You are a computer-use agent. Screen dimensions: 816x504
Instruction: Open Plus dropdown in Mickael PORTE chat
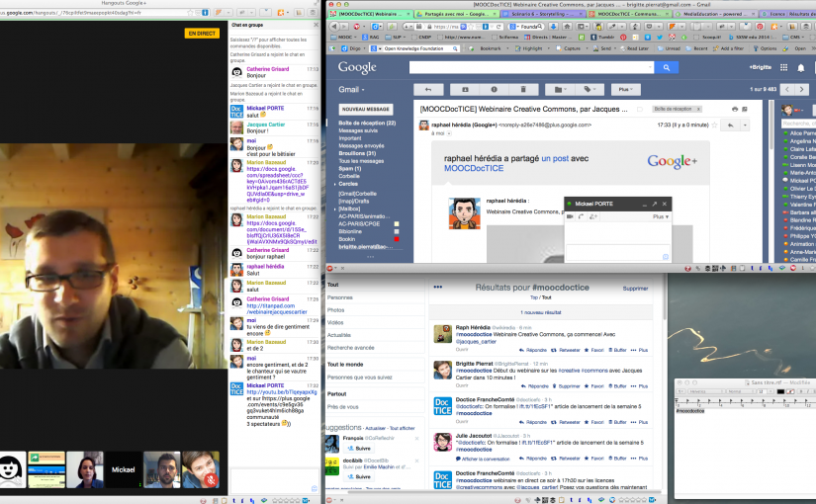661,216
